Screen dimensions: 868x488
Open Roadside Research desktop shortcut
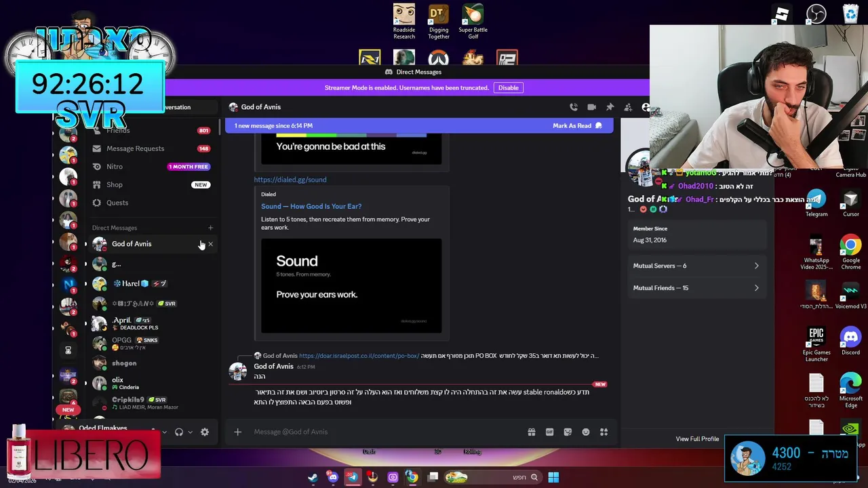(404, 22)
